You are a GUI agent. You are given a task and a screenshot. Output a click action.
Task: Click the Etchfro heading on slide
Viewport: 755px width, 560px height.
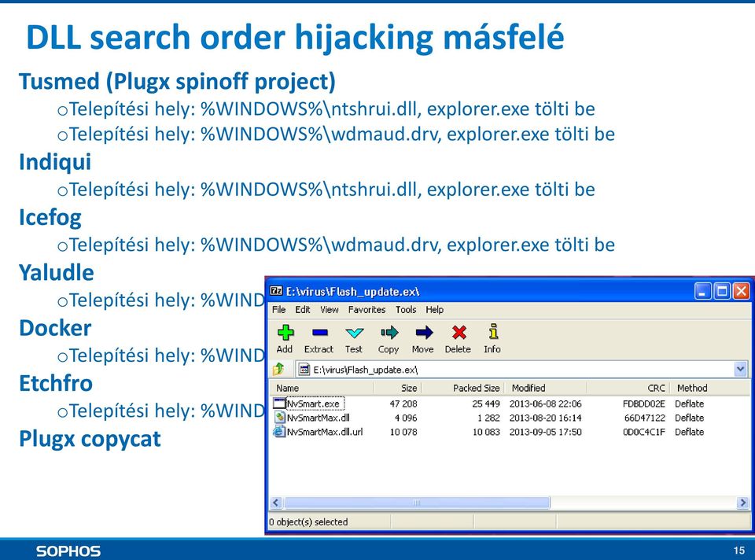pos(56,383)
